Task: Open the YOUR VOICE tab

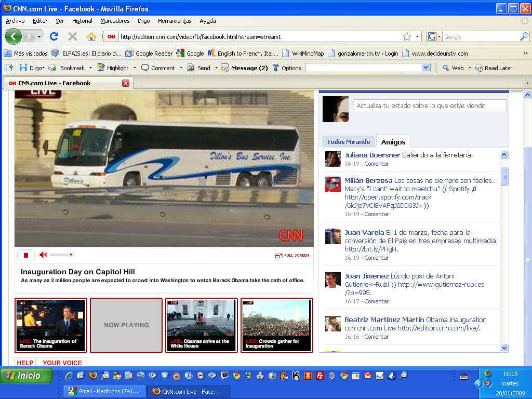Action: click(x=62, y=363)
